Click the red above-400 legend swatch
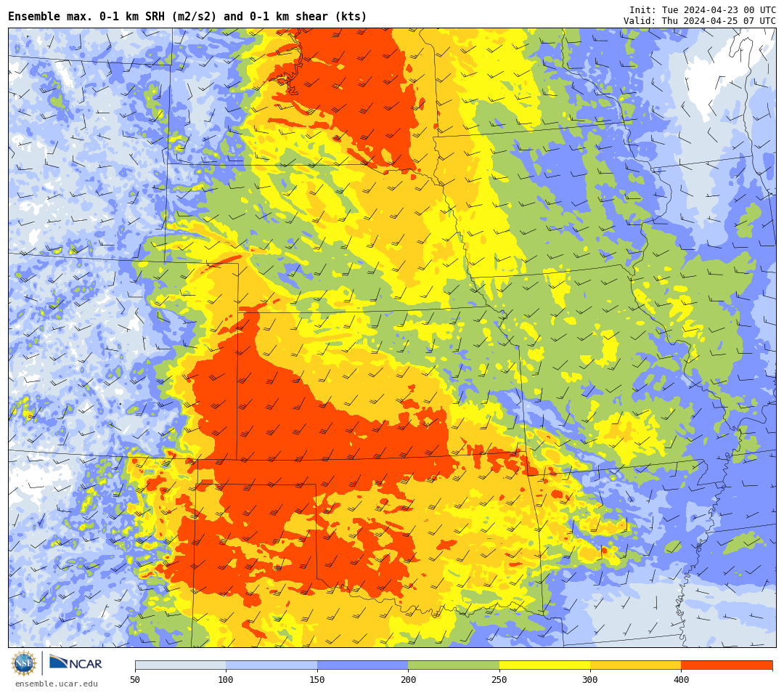Screen dimensions: 784x693 (727, 665)
